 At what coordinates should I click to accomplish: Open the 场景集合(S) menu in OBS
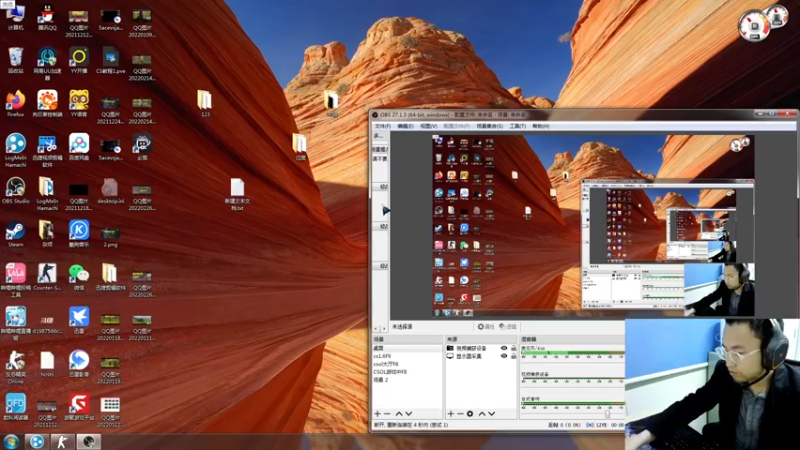coord(490,126)
